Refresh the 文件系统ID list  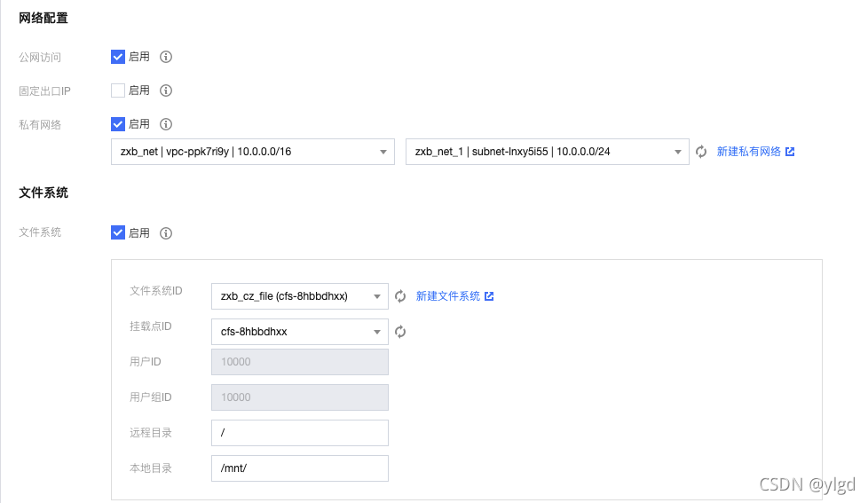pyautogui.click(x=400, y=296)
